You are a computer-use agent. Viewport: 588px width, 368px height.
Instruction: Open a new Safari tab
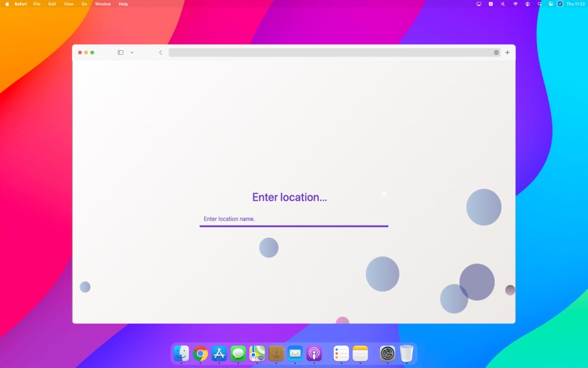pos(507,53)
